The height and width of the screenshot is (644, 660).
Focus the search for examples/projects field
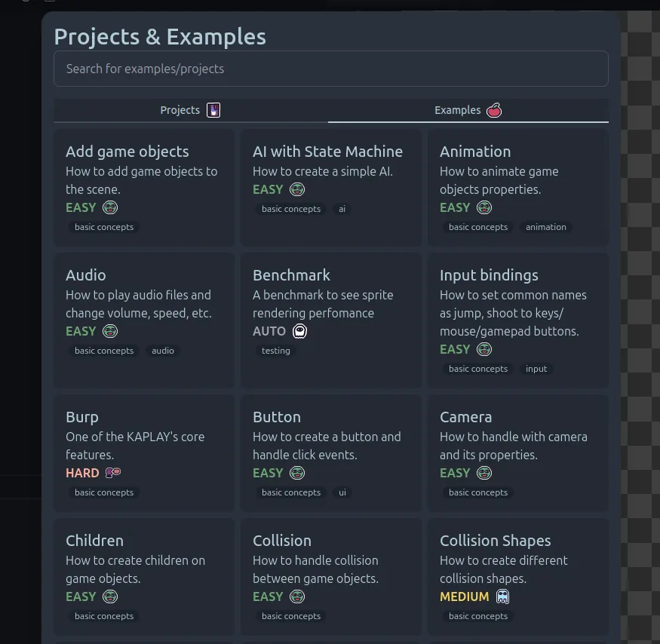330,69
